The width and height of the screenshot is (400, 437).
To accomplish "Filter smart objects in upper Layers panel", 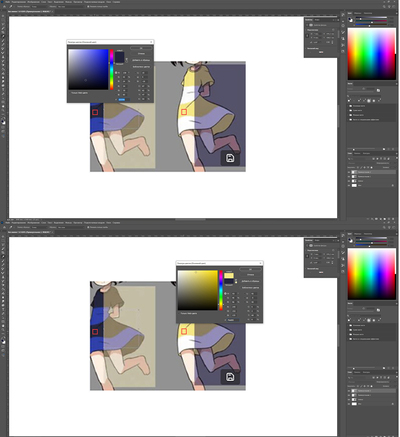I will tap(388, 159).
